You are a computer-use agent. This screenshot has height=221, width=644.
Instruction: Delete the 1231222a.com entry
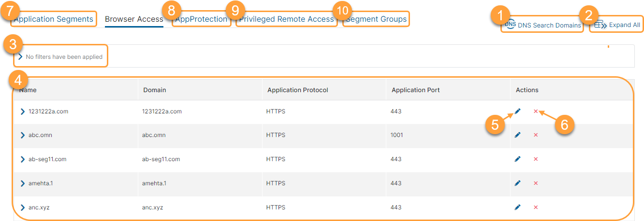coord(536,111)
